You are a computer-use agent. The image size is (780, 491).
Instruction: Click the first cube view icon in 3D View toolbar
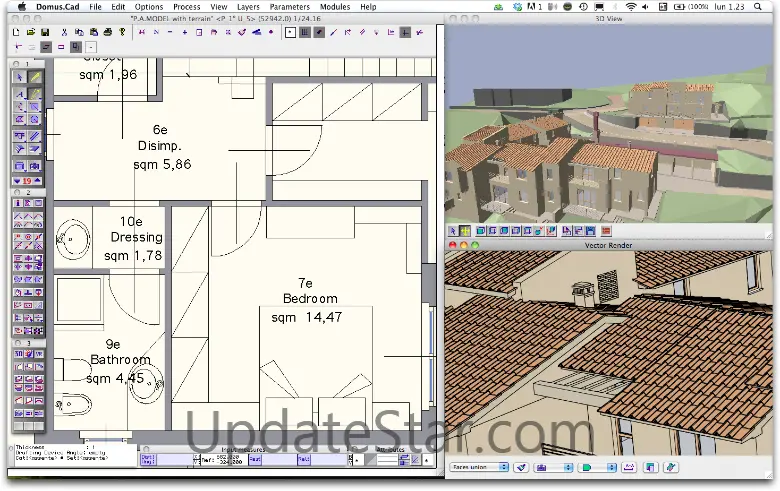click(481, 231)
